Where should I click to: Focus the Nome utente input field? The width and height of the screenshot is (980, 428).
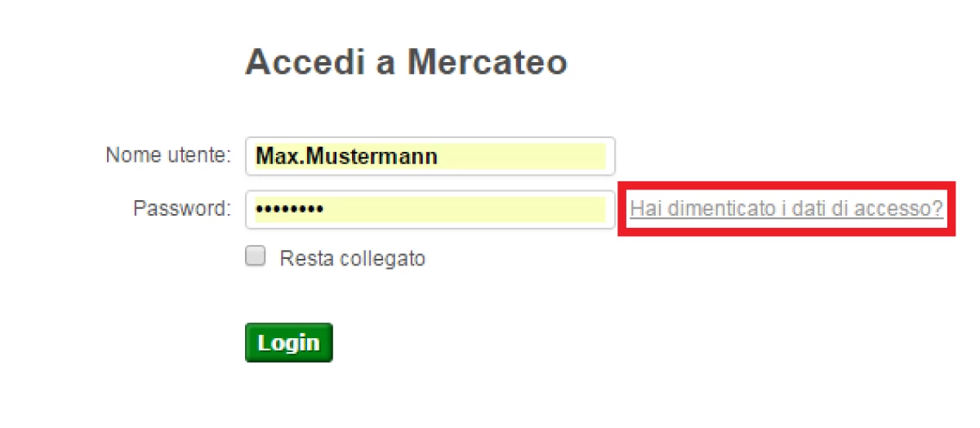tap(430, 156)
